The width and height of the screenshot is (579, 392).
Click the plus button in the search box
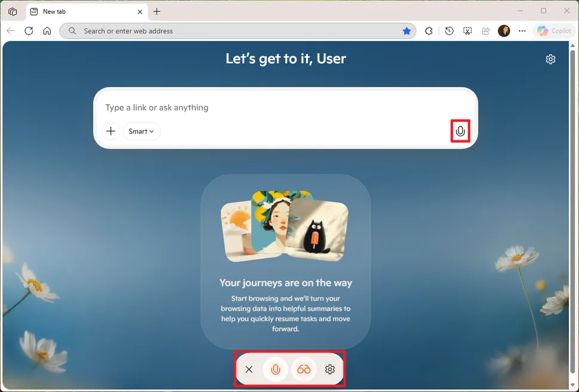tap(110, 131)
